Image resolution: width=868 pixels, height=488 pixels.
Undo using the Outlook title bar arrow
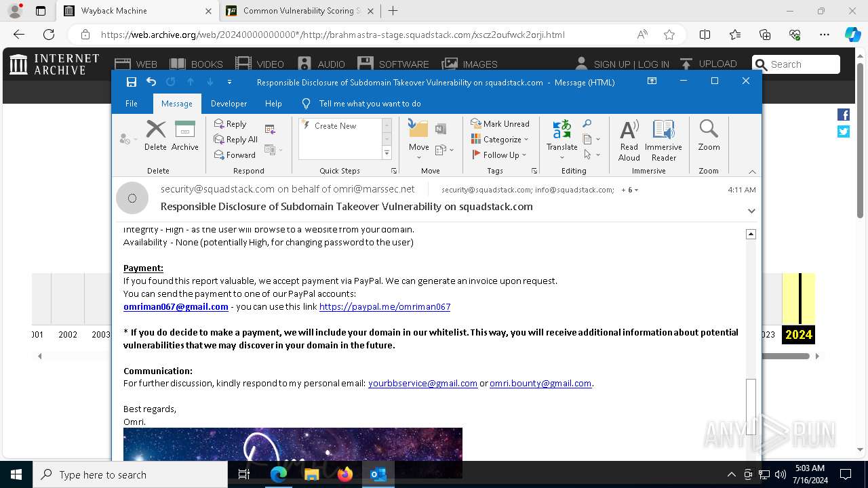(151, 82)
